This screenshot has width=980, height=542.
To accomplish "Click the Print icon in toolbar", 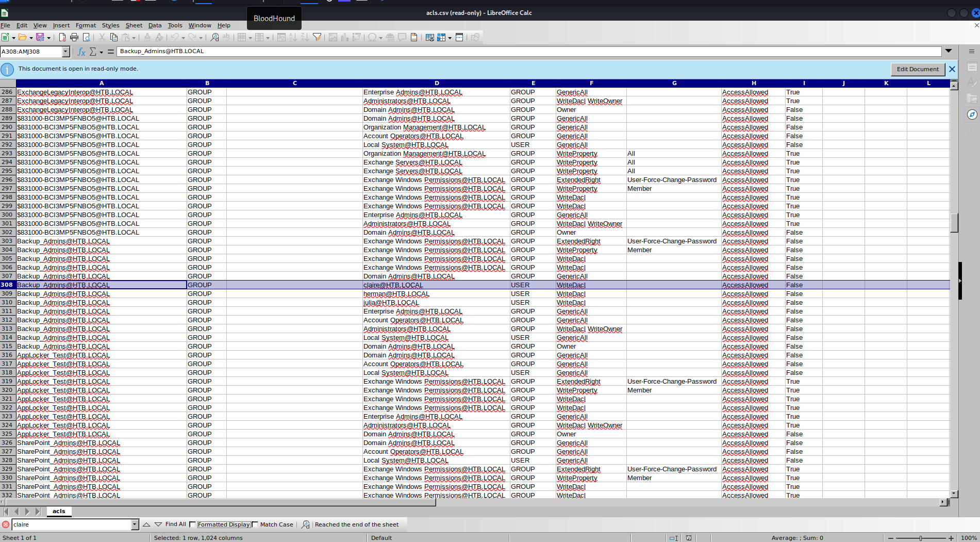I will (74, 37).
